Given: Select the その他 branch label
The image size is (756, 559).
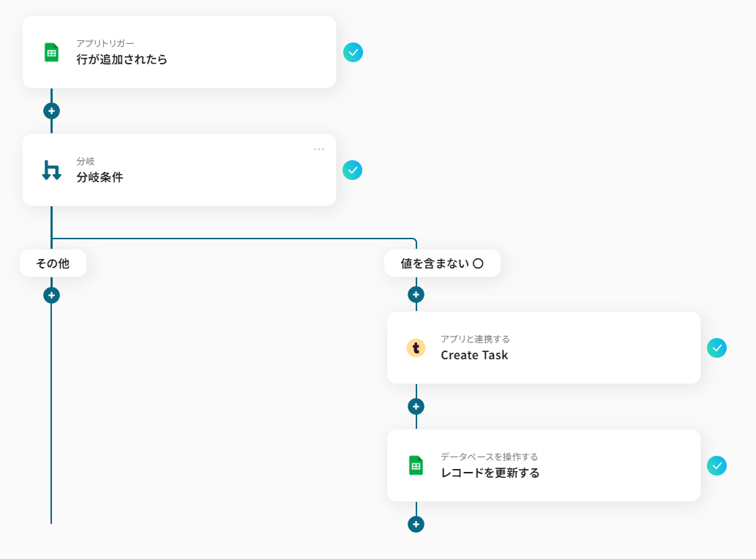Looking at the screenshot, I should point(53,263).
